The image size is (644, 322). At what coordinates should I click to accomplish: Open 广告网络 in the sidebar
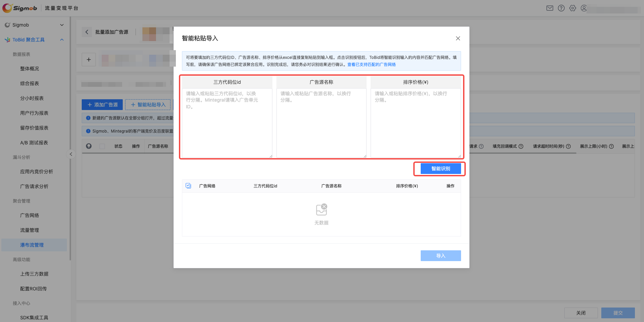click(x=30, y=215)
